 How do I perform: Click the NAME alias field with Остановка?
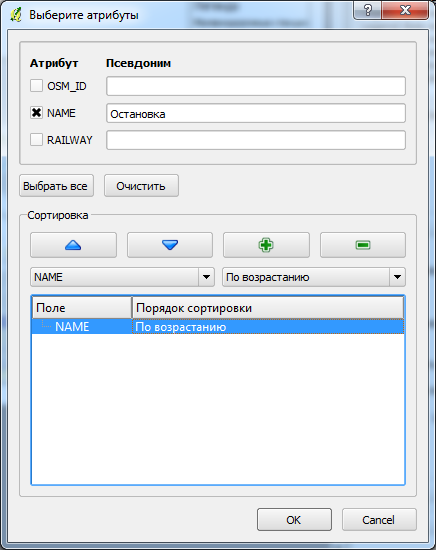[256, 113]
